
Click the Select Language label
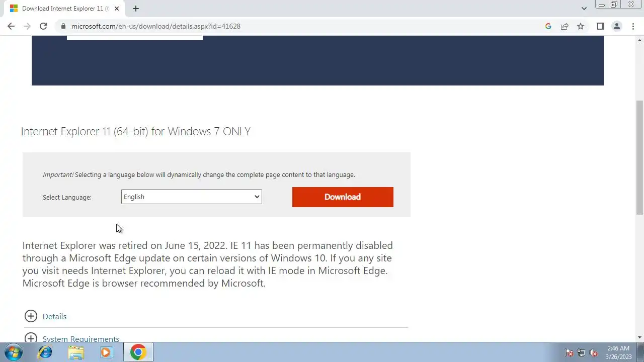tap(67, 197)
